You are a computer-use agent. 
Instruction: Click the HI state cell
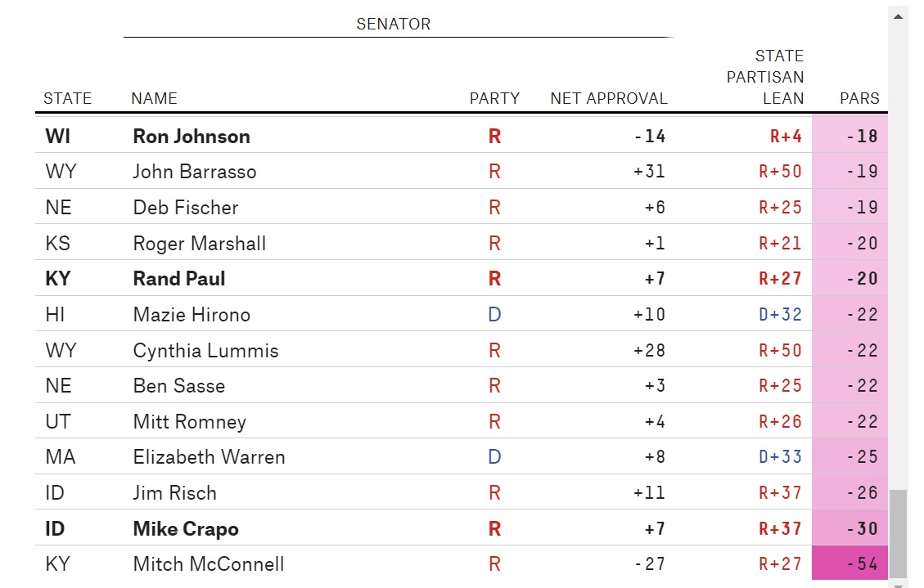click(x=56, y=315)
